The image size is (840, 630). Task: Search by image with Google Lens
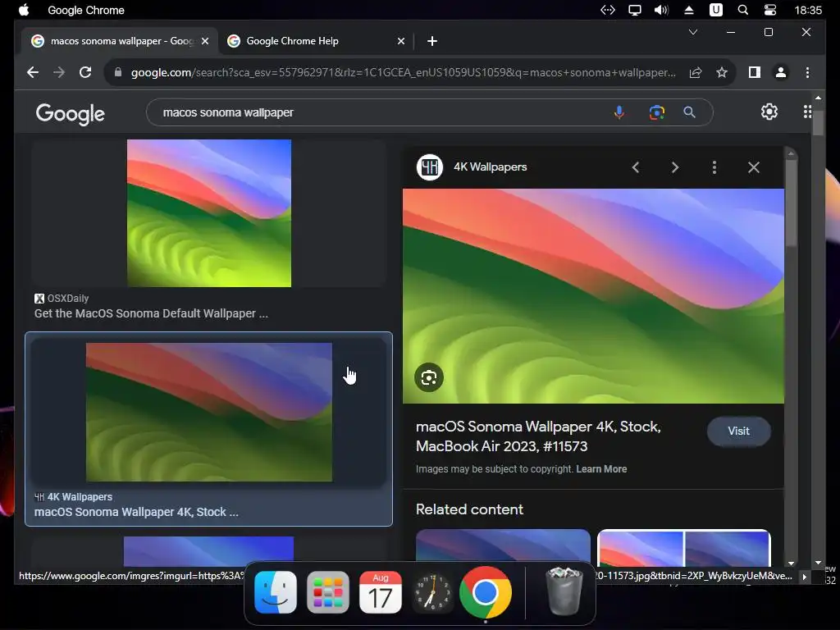(x=657, y=112)
